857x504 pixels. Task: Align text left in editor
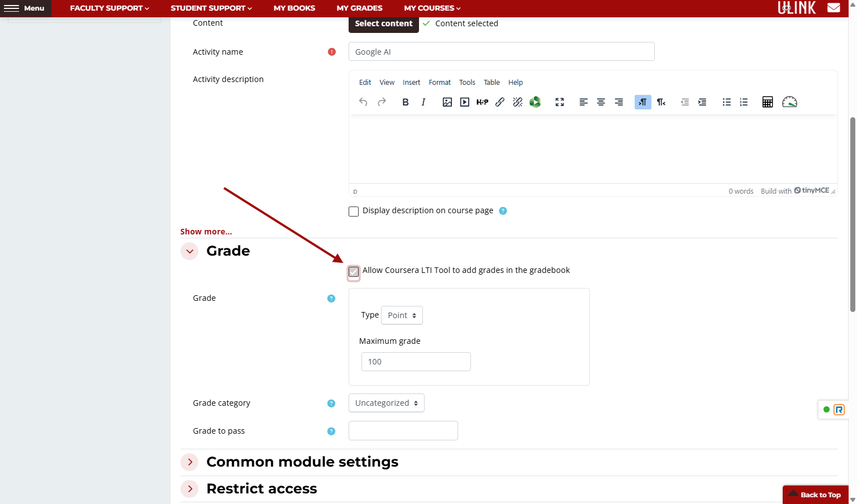[x=583, y=102]
